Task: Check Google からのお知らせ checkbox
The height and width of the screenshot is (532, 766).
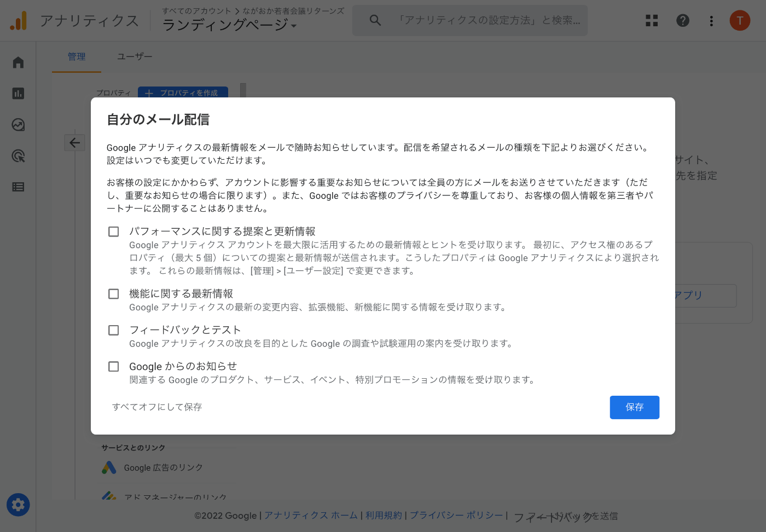Action: pos(114,366)
